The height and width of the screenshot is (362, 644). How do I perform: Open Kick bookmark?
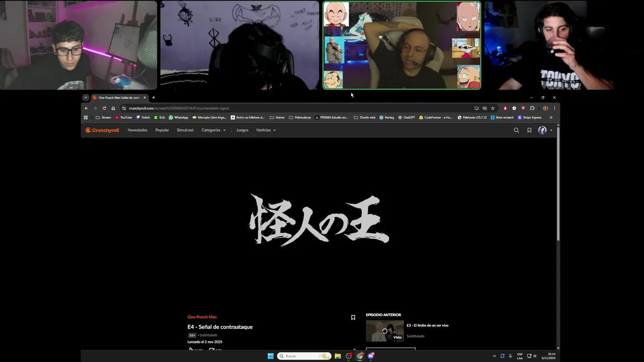click(x=159, y=118)
